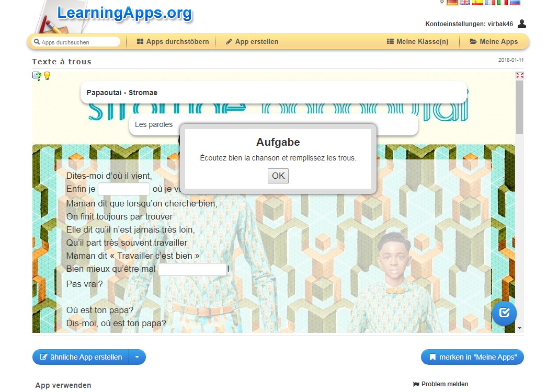
Task: Click the 'Les paroles' label
Action: coord(154,124)
